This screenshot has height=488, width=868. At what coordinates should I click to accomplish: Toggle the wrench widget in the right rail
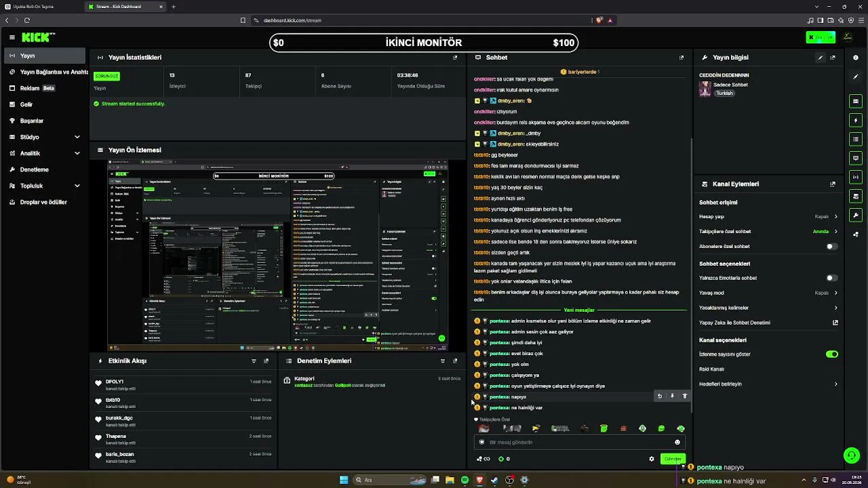coord(856,215)
